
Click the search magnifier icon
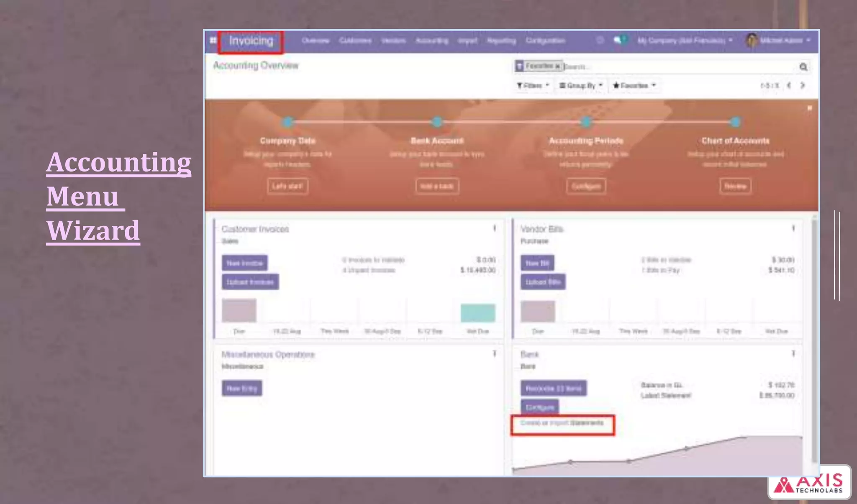tap(803, 67)
